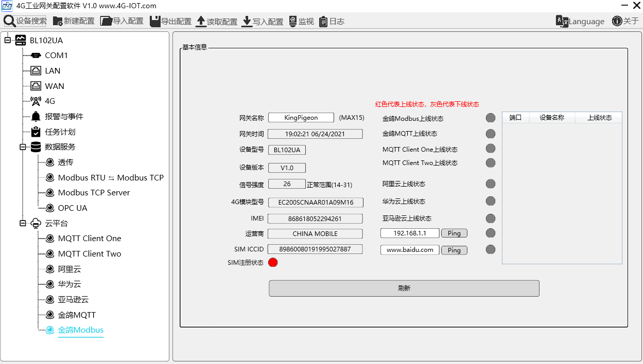Collapse the BL102UA root tree node
Viewport: 643px width, 364px height.
coord(7,40)
